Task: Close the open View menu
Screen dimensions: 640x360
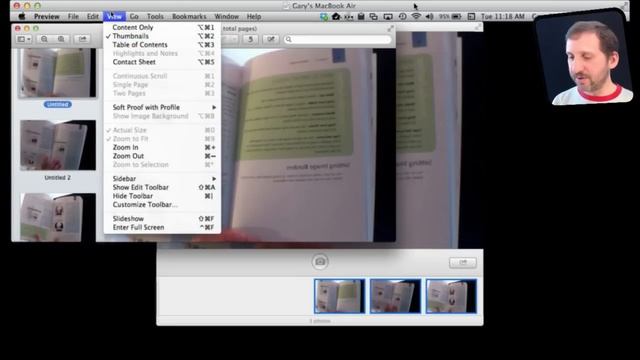Action: 114,16
